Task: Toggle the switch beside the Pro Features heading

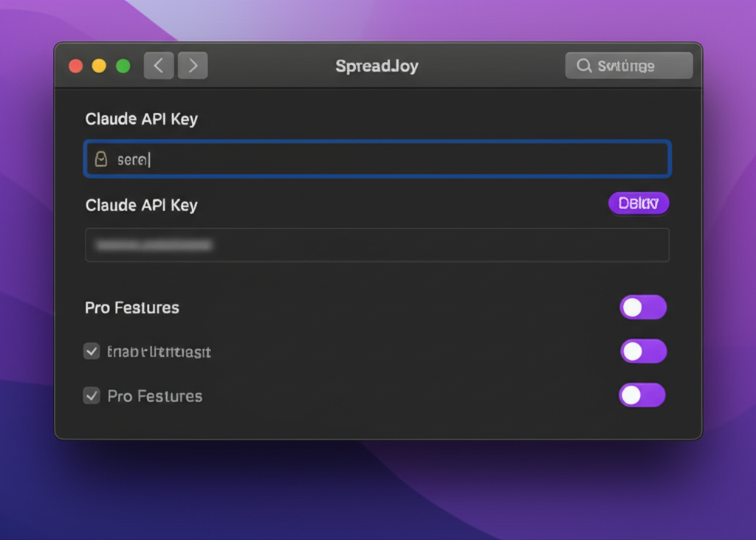Action: 642,308
